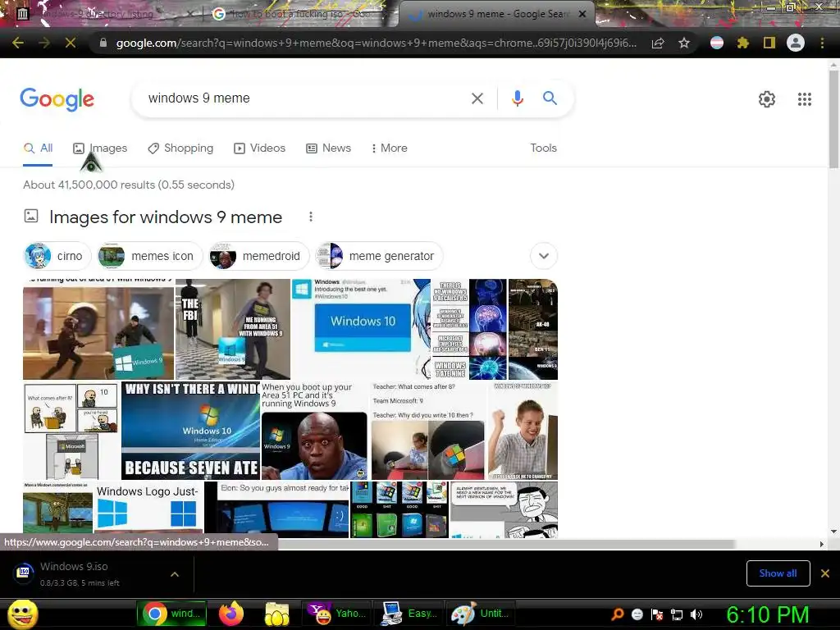Open the 'THE FBI' Area 51 meme thumbnail
This screenshot has width=840, height=630.
point(232,329)
